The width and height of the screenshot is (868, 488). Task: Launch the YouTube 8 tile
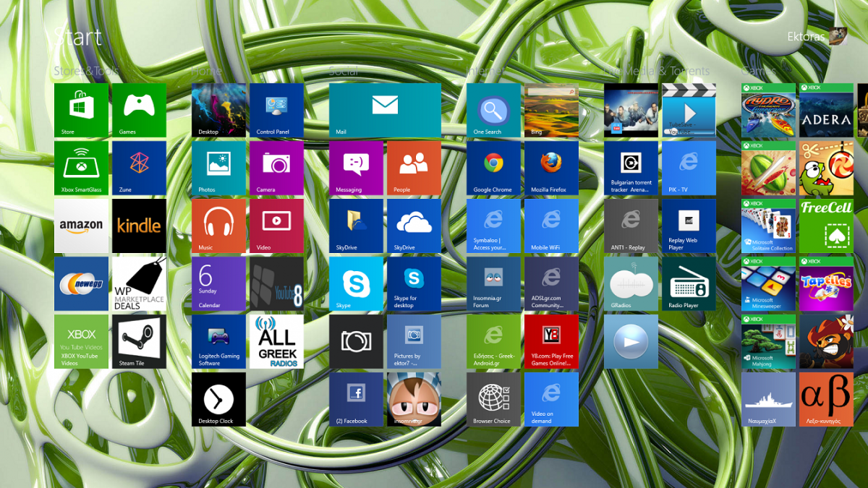[x=276, y=283]
